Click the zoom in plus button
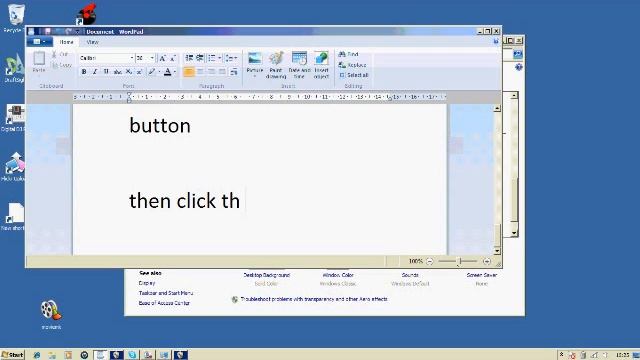 [x=487, y=261]
